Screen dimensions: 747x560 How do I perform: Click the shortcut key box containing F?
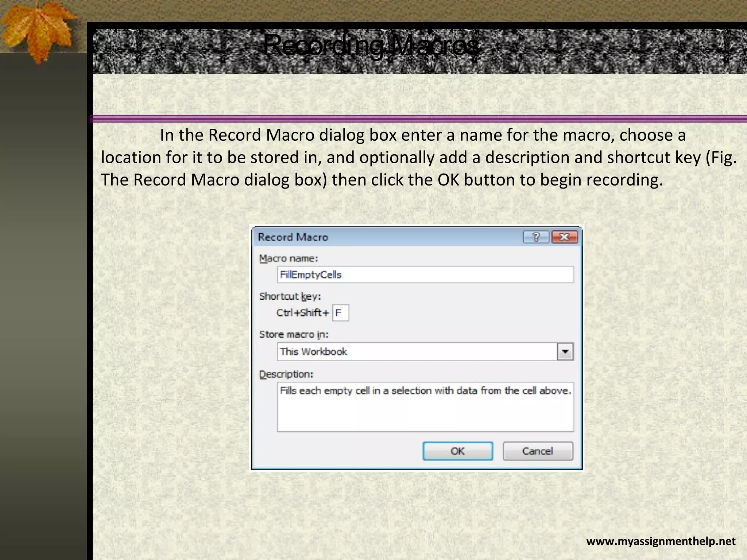tap(340, 312)
